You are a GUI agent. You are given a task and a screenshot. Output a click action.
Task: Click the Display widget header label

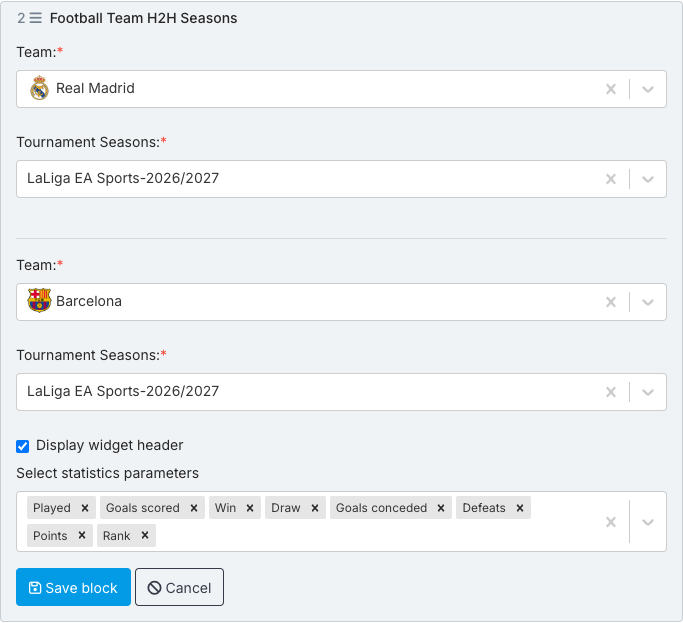pos(109,445)
